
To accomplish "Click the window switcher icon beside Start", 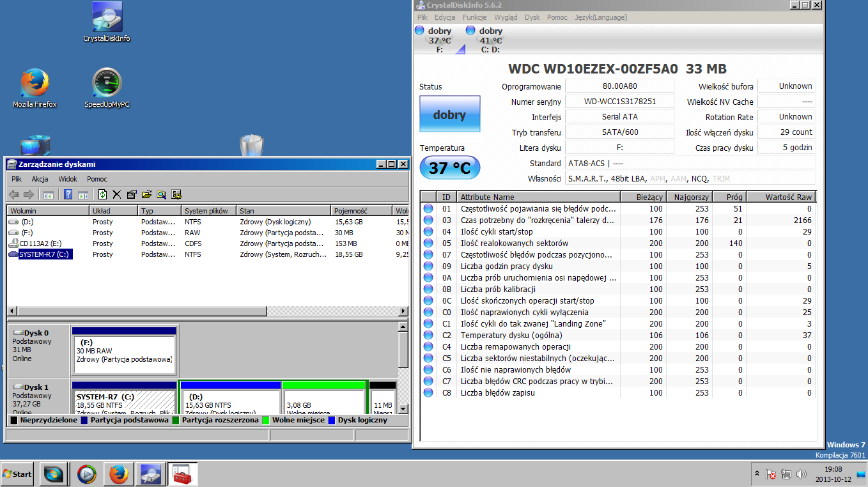I will [x=54, y=474].
